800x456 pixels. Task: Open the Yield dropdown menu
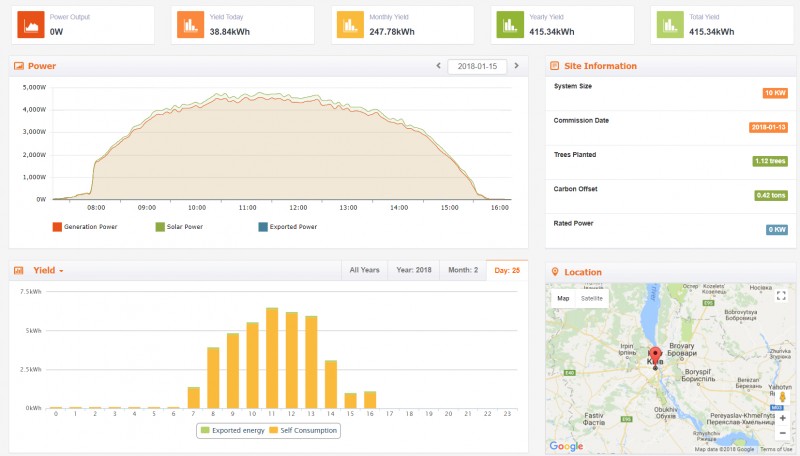tap(48, 270)
